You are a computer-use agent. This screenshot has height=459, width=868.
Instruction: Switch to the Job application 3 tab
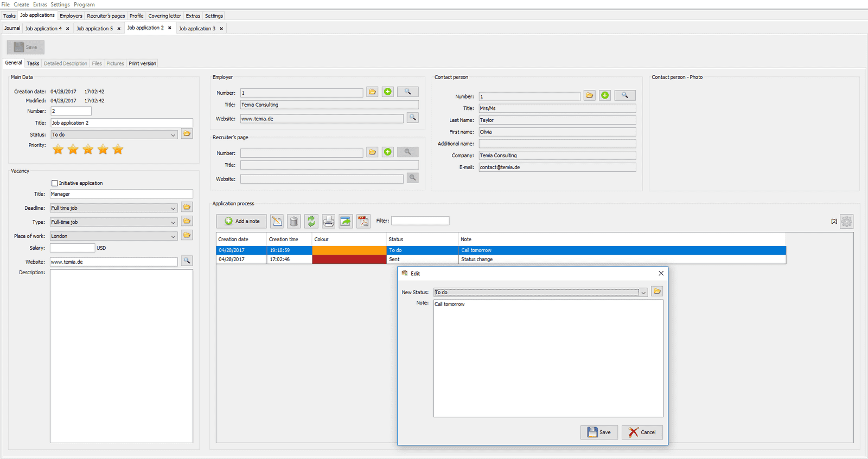click(x=197, y=29)
